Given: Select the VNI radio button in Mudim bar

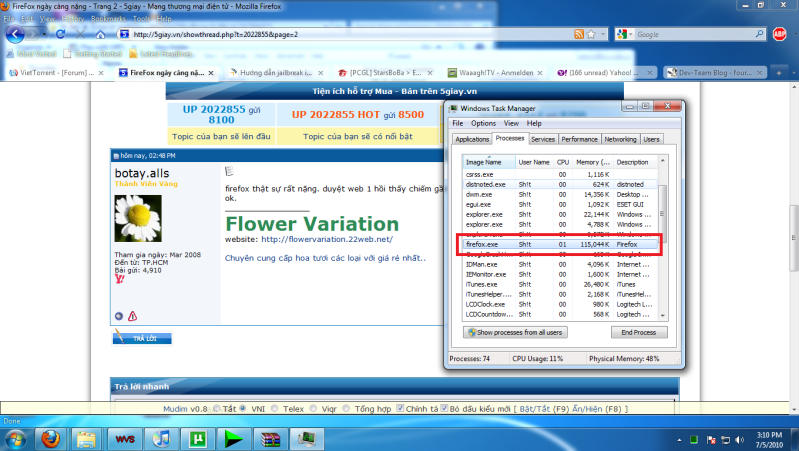Looking at the screenshot, I should (x=244, y=408).
